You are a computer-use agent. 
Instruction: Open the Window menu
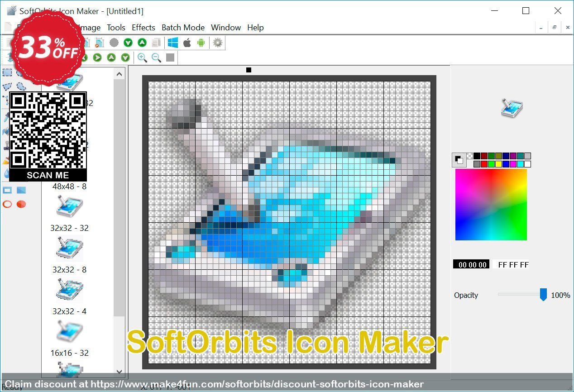point(226,28)
